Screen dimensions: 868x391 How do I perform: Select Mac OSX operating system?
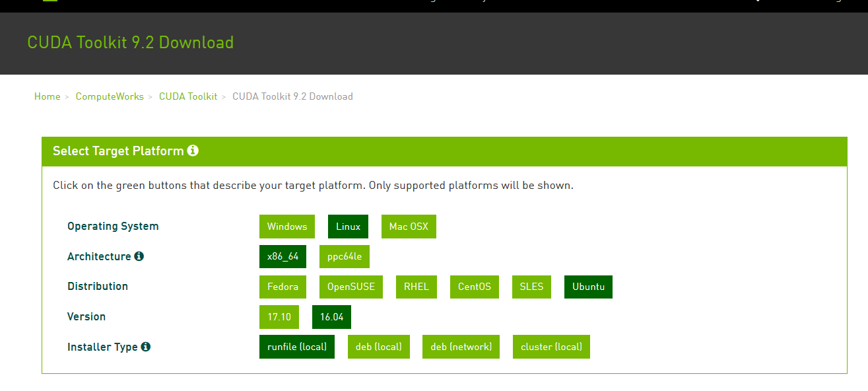[409, 227]
